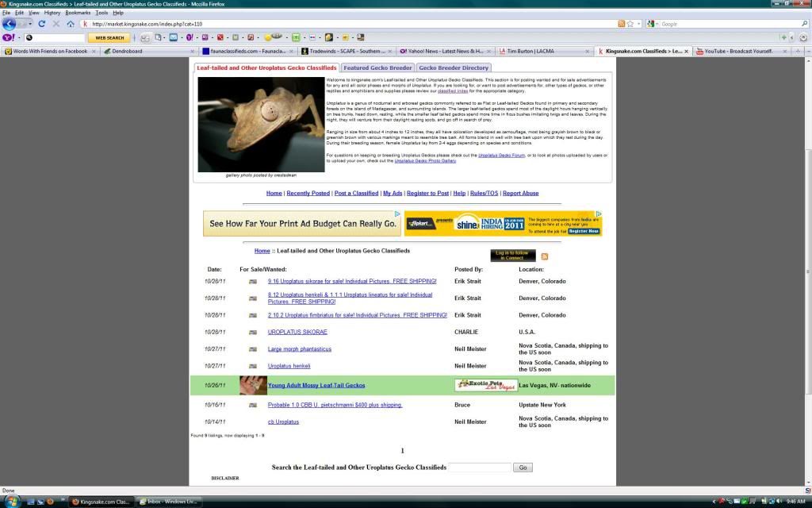Click the print ad budget banner

[302, 223]
